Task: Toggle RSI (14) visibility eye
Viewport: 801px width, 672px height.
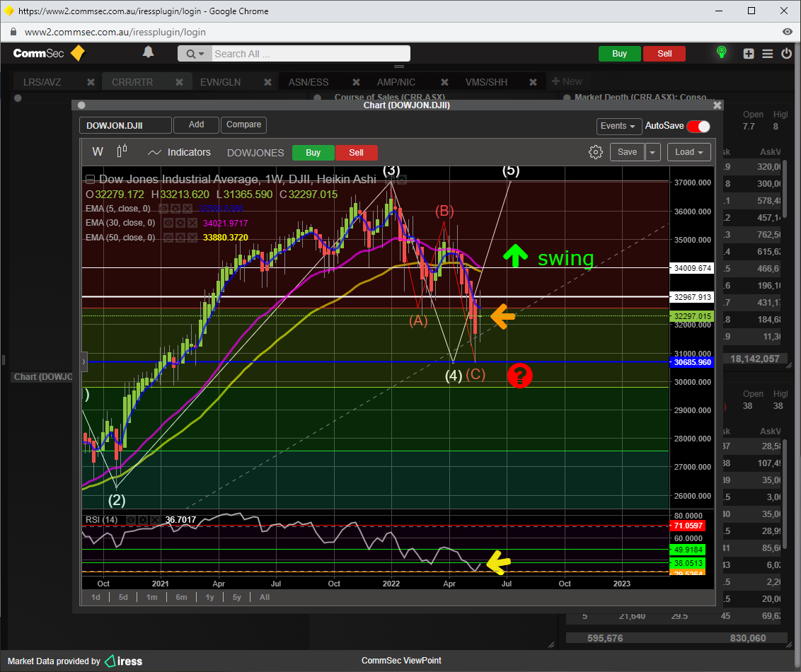Action: click(x=131, y=520)
